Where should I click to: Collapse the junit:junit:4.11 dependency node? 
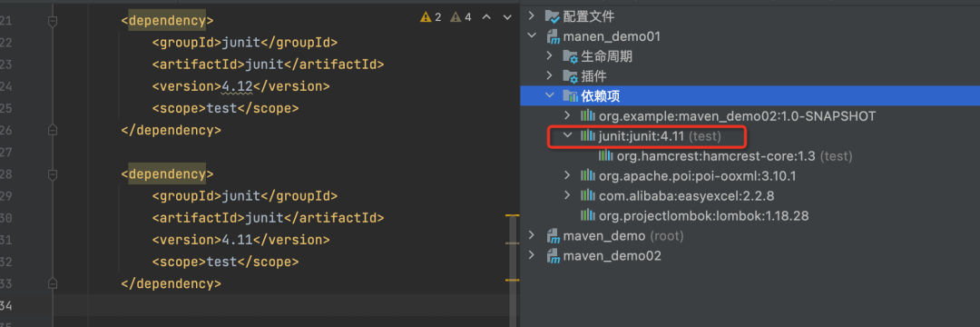click(567, 135)
